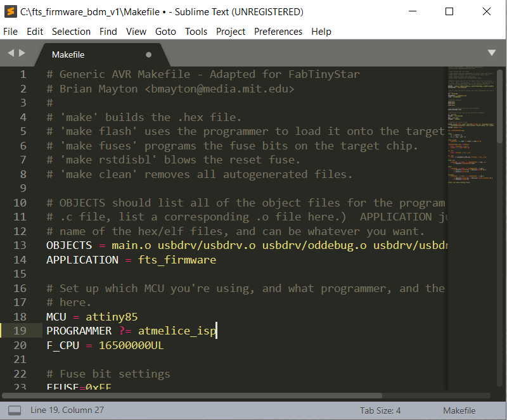
Task: Open the Project menu
Action: pos(231,32)
